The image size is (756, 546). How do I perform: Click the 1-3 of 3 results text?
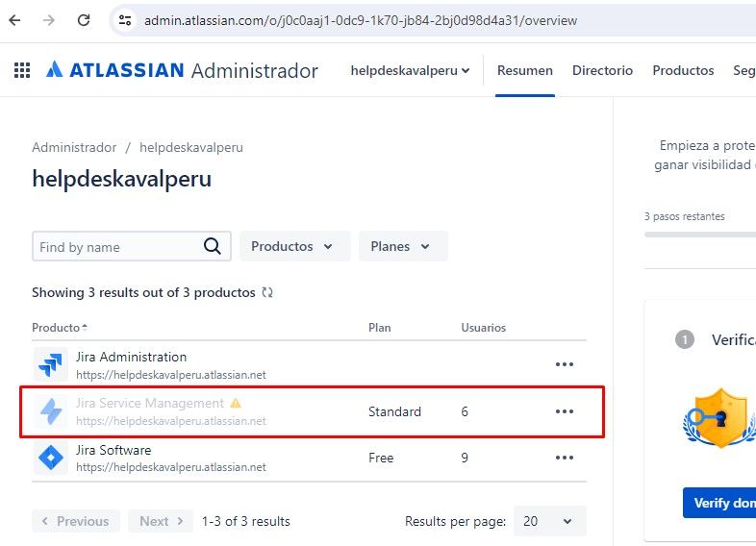pos(246,521)
